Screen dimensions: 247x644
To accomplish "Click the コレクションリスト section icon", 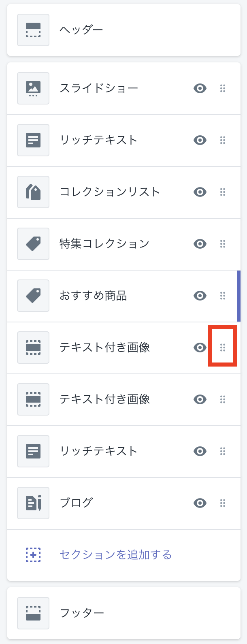I will pyautogui.click(x=33, y=192).
